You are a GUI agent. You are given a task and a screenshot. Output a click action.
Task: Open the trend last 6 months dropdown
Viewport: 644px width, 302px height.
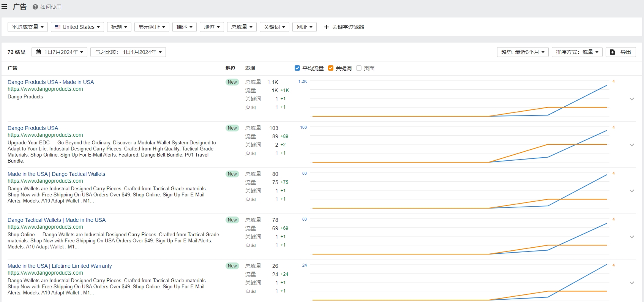coord(522,52)
